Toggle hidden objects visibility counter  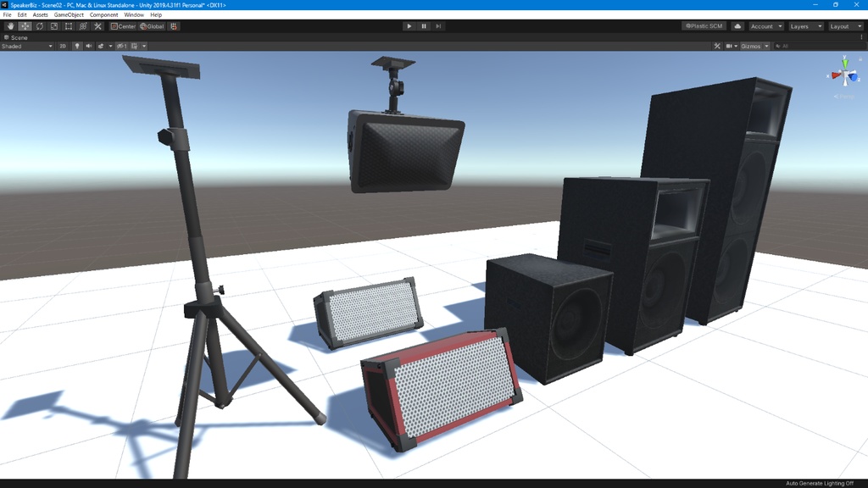(x=122, y=47)
